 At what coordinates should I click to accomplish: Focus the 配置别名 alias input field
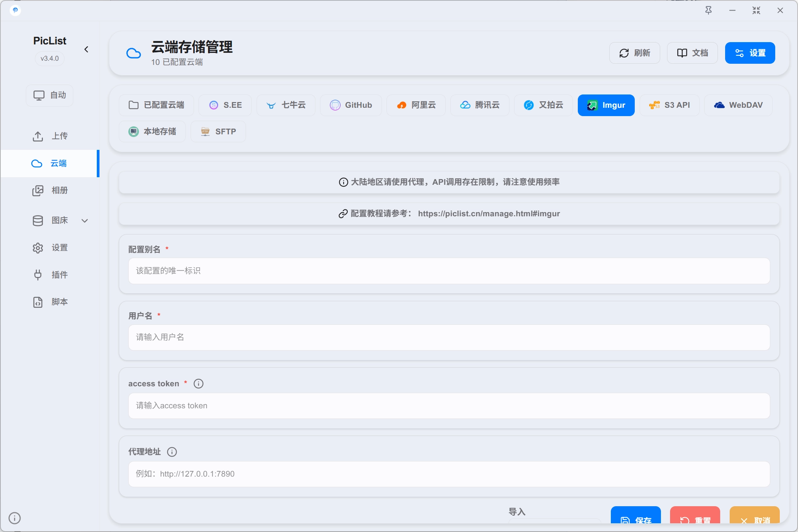[449, 271]
